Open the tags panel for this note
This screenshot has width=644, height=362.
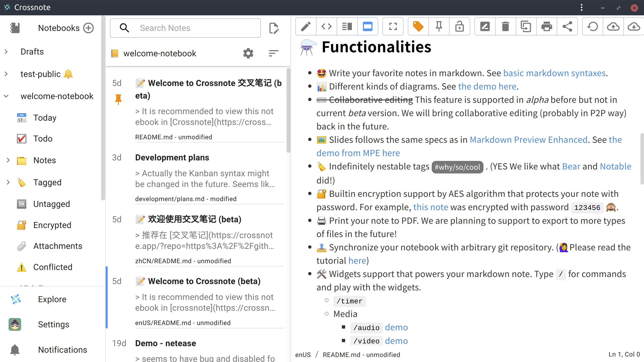pos(418,26)
